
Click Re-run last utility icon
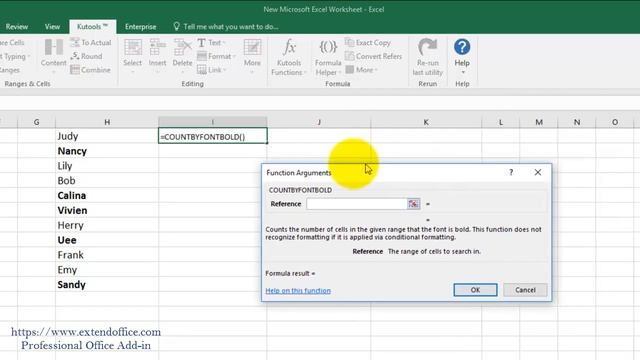pos(427,47)
